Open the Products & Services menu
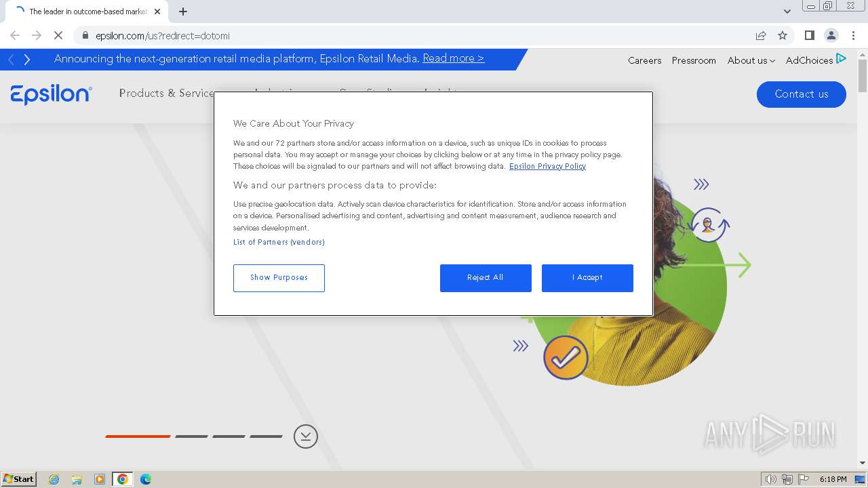This screenshot has height=488, width=868. tap(167, 93)
